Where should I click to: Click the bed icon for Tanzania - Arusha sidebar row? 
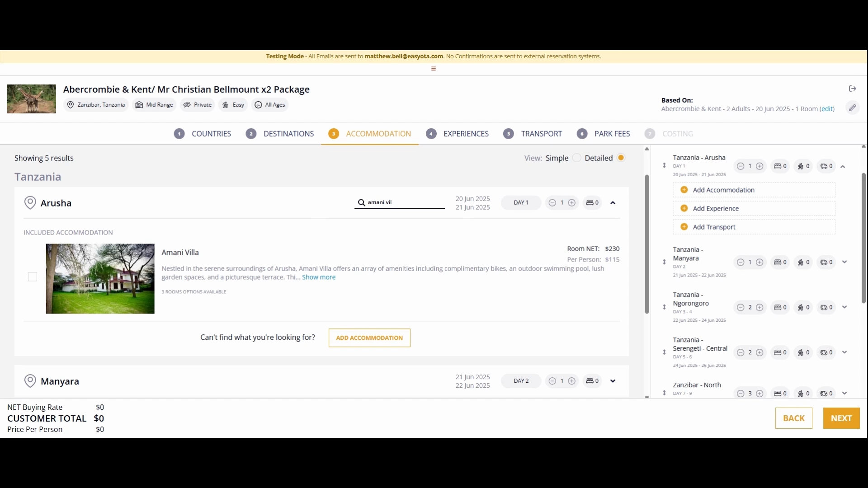tap(778, 166)
